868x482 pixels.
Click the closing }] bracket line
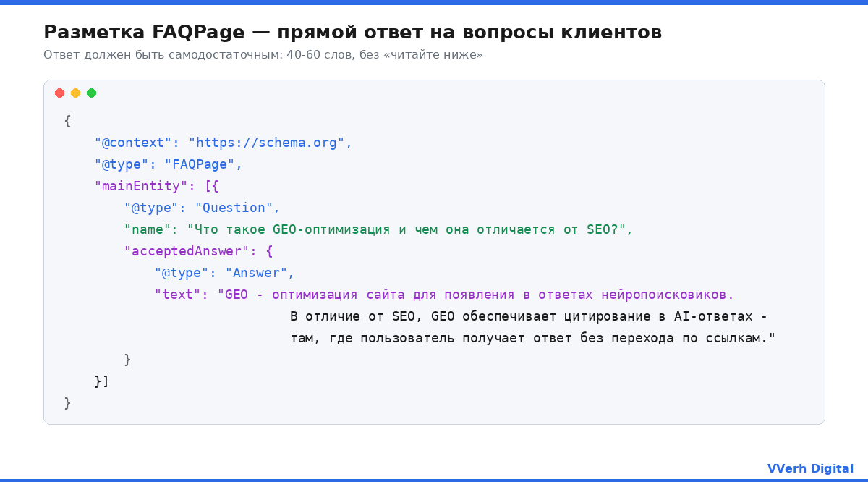pos(101,381)
